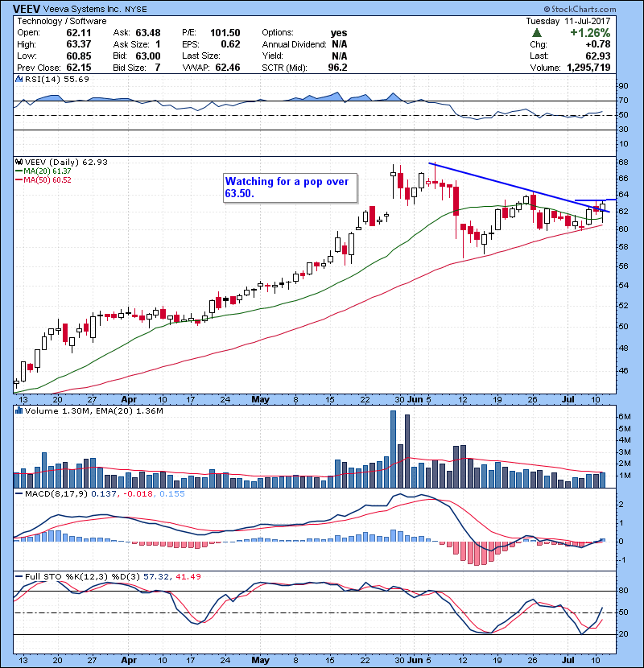644x668 pixels.
Task: Click the Veeva Systems Inc. company name
Action: [x=83, y=9]
